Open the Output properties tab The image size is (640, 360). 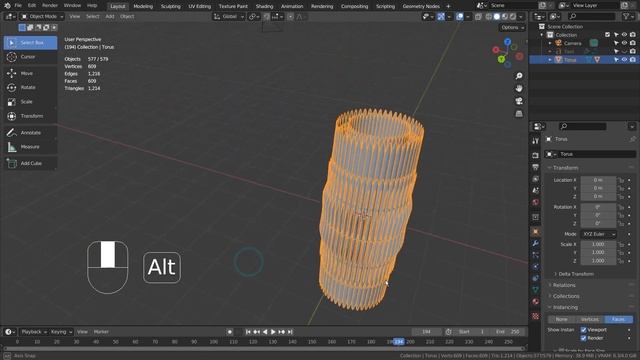click(x=536, y=167)
